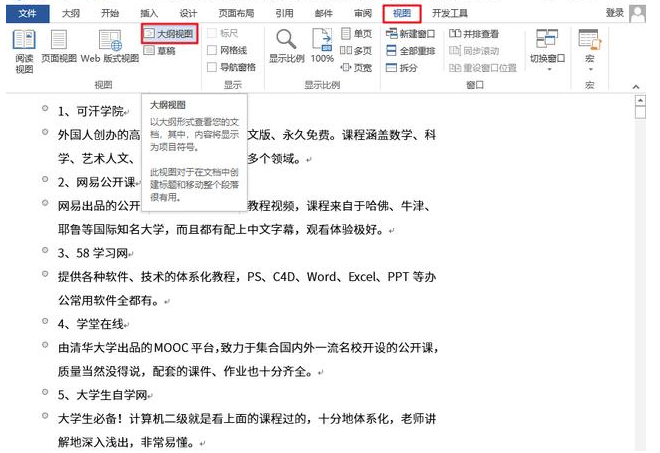Split the window (拆分)
Screen dimensions: 660x453
pyautogui.click(x=402, y=68)
